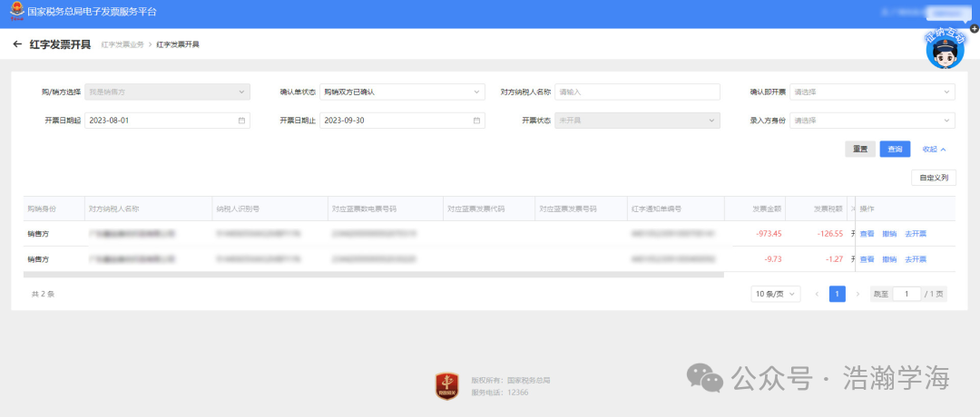Image resolution: width=980 pixels, height=417 pixels.
Task: Click the plus icon above the assistant avatar
Action: point(975,29)
